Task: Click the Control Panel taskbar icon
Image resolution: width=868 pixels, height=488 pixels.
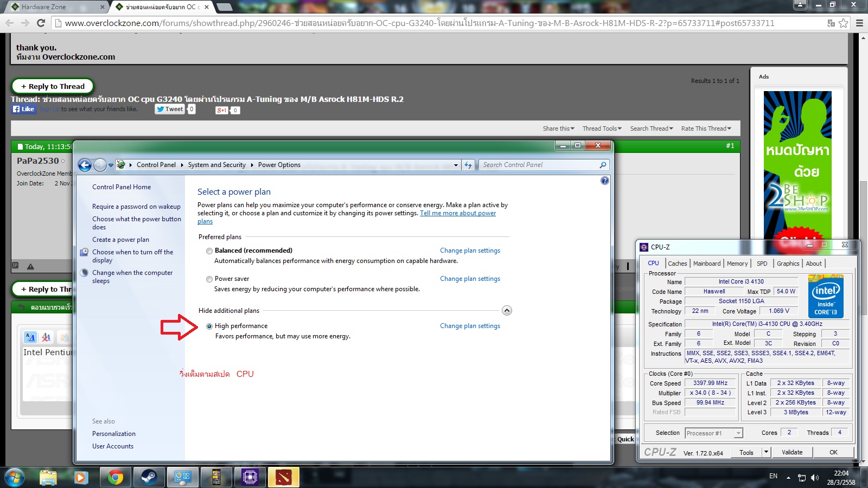Action: (x=182, y=477)
